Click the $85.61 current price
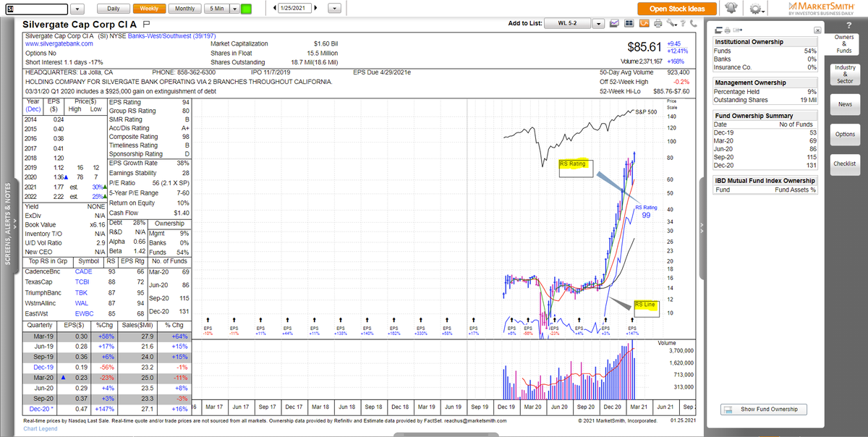 [x=645, y=47]
